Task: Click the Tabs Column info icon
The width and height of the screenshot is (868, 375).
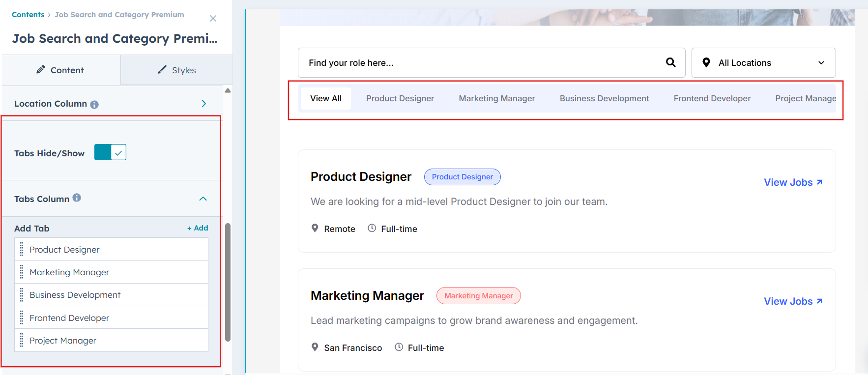Action: [77, 198]
